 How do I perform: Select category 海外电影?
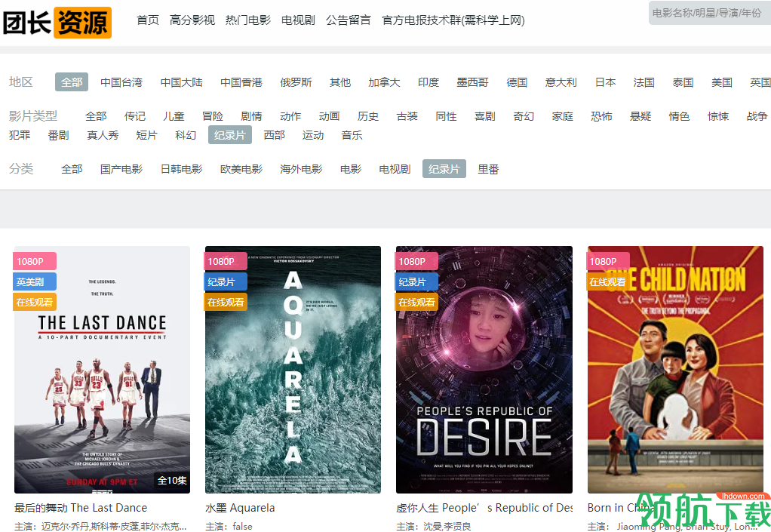[301, 169]
